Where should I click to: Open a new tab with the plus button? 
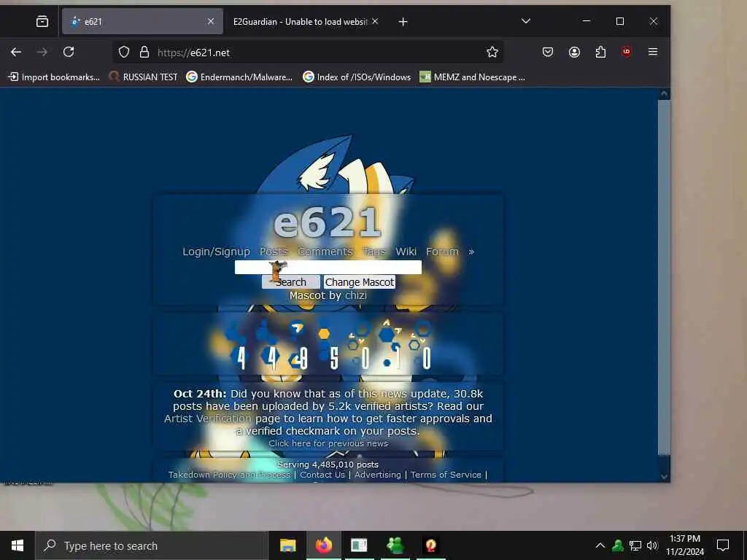point(403,21)
